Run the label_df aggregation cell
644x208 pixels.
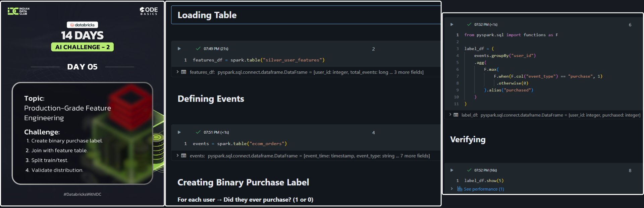452,24
